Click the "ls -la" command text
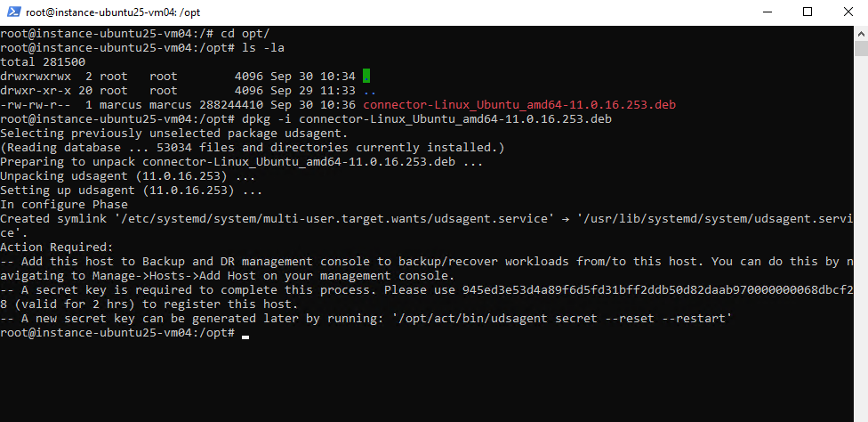 coord(262,48)
